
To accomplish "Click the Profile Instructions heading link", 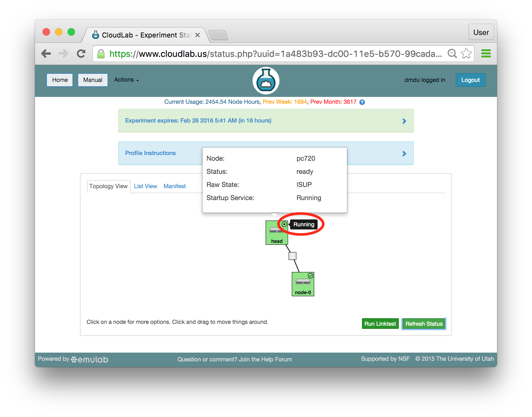I will click(150, 153).
